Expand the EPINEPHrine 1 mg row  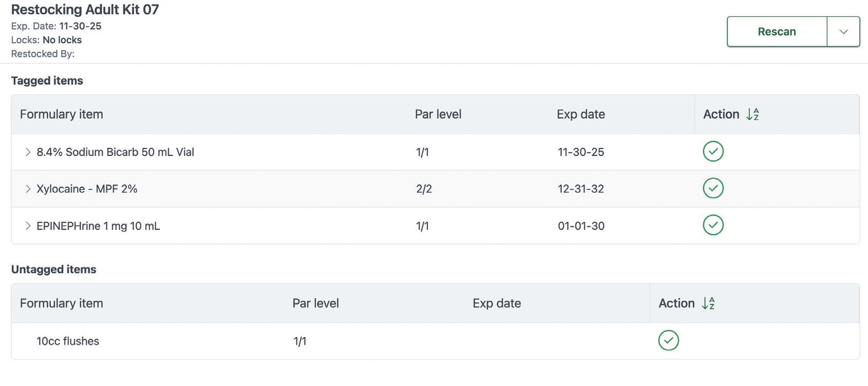pos(28,226)
